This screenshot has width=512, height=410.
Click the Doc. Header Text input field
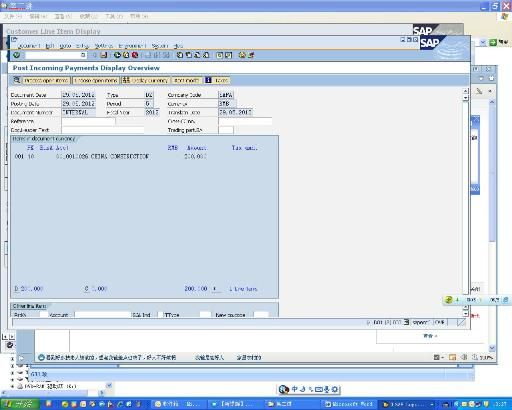[103, 130]
